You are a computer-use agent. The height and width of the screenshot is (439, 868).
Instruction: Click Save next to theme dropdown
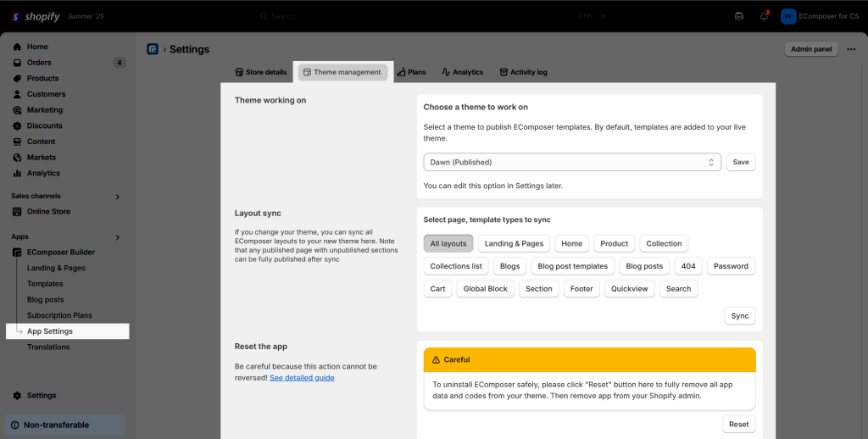coord(741,162)
